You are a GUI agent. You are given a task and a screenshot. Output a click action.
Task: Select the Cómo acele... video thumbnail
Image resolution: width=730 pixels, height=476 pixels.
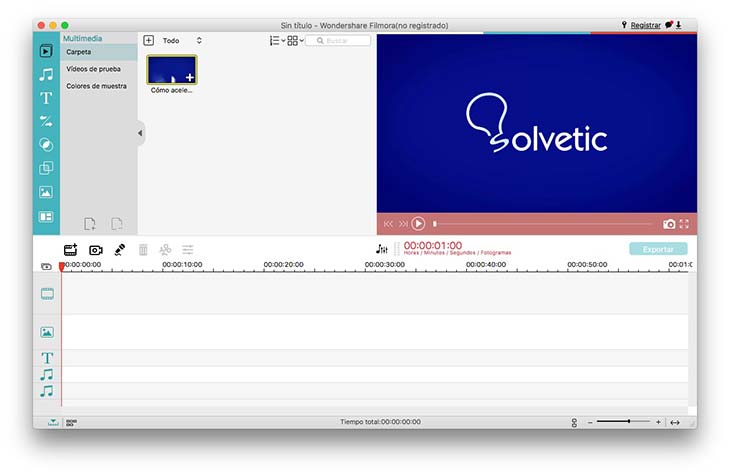click(172, 70)
